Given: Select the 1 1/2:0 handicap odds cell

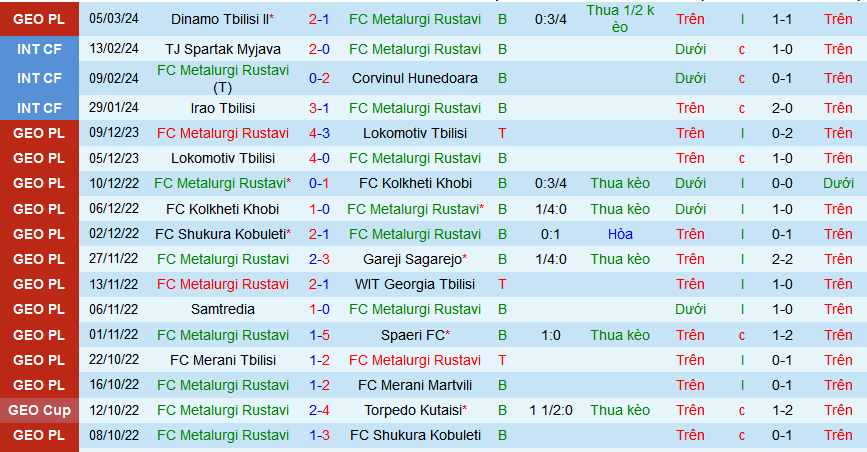Looking at the screenshot, I should click(x=550, y=410).
